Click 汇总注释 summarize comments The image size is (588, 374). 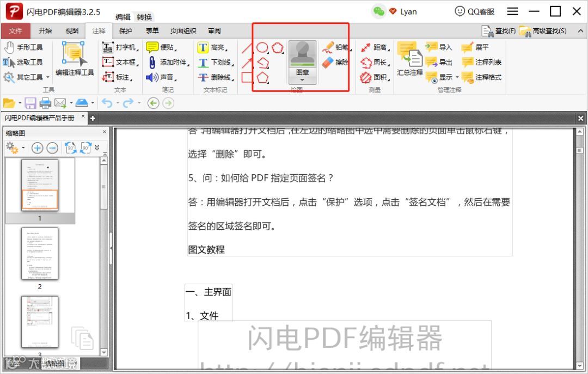point(409,58)
